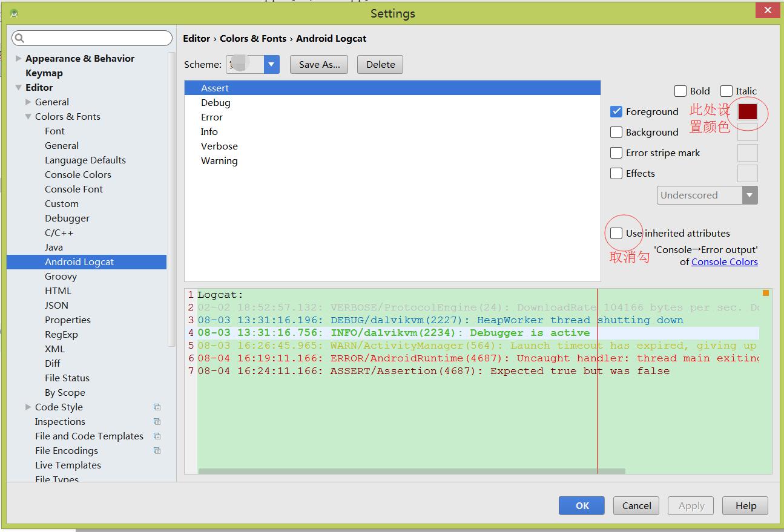Expand the Code Style section
This screenshot has height=532, width=784.
point(28,407)
